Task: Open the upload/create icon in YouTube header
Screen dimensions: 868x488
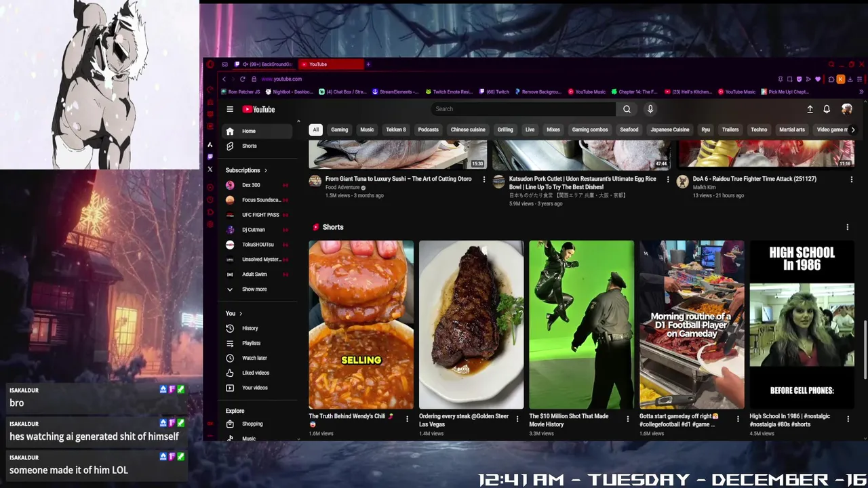Action: click(x=810, y=109)
